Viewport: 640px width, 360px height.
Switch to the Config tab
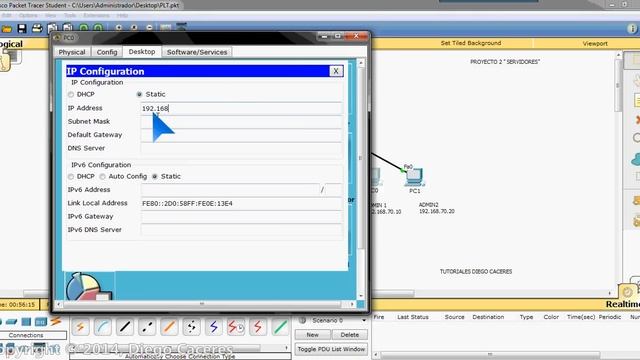107,52
